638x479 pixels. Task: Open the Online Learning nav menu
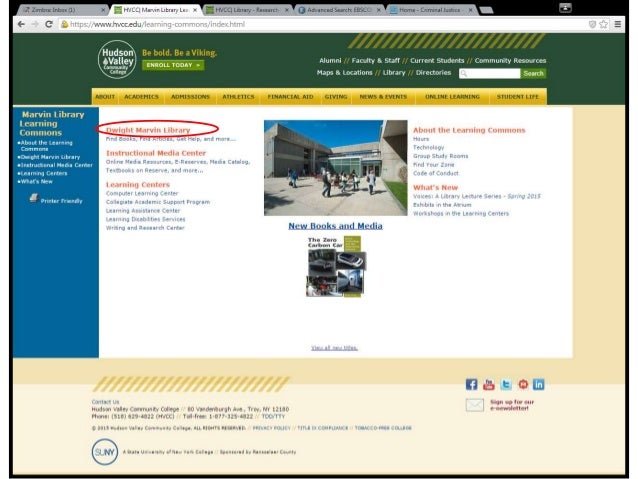452,97
